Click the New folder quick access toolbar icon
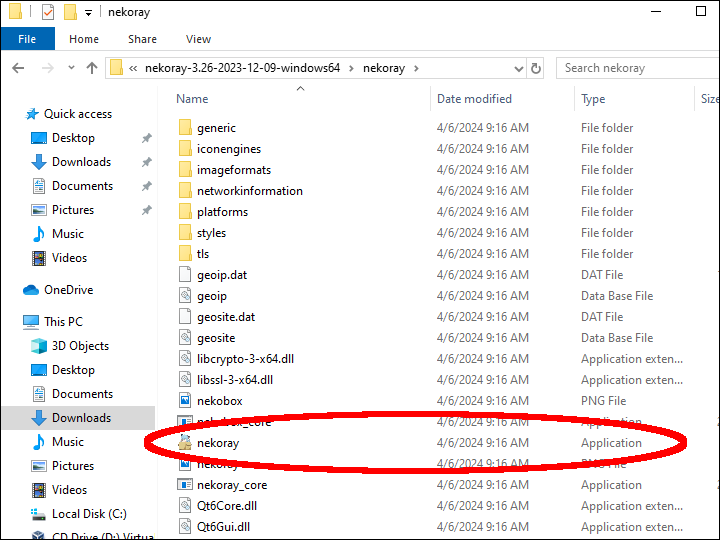This screenshot has width=720, height=540. tap(70, 12)
